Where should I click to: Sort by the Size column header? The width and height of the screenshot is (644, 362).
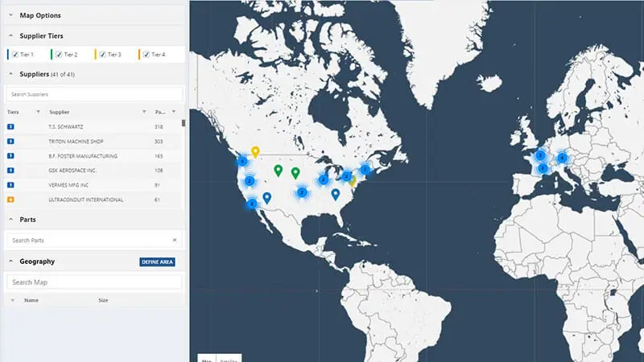point(103,300)
